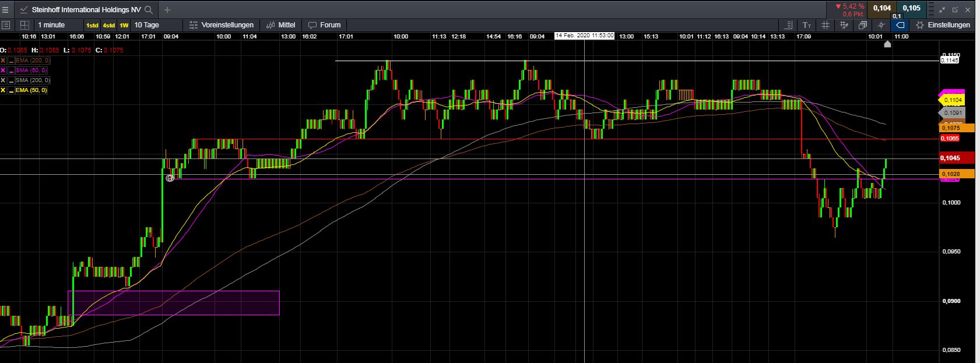The height and width of the screenshot is (363, 980).
Task: Click the circle marker on the white line
Action: (x=170, y=178)
